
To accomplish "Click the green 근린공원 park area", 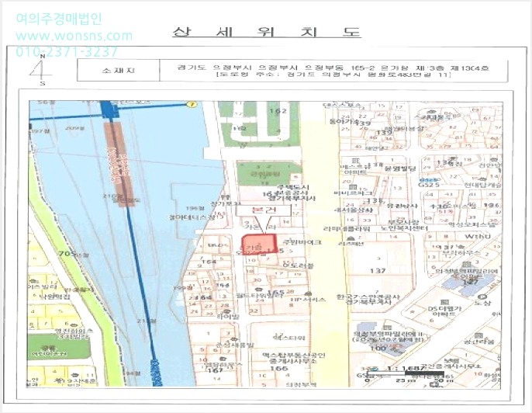I will [x=269, y=173].
